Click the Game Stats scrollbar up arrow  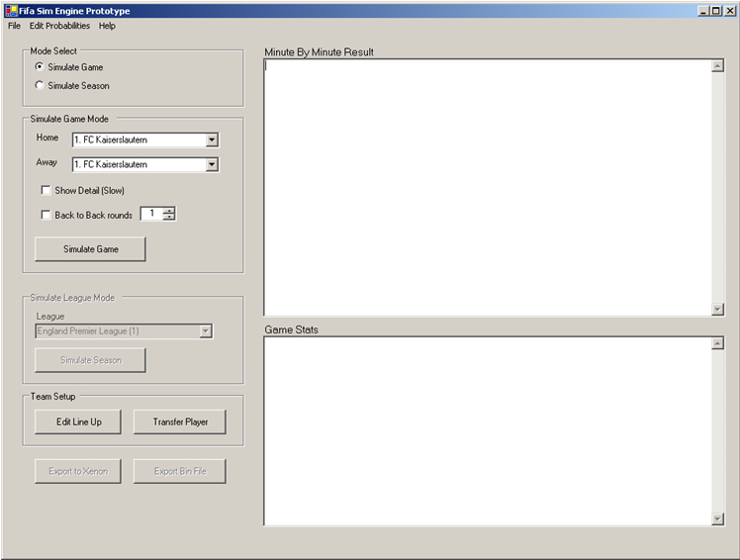coord(718,343)
